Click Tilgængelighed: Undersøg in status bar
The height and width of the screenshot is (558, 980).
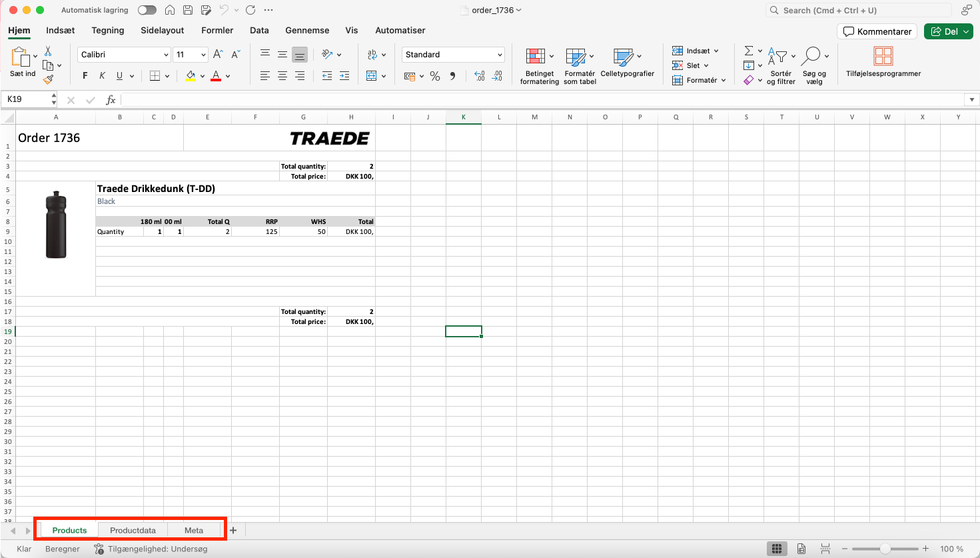click(x=151, y=549)
